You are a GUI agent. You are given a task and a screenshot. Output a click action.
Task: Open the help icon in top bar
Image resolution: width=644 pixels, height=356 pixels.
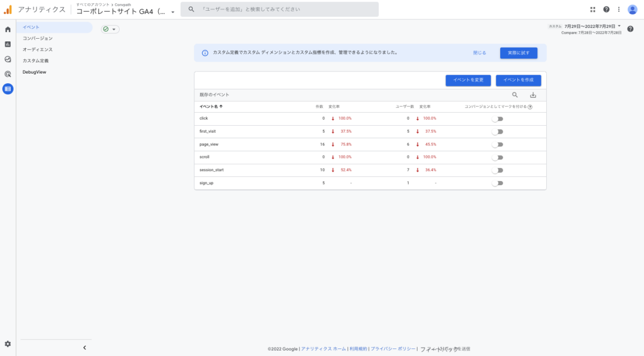606,9
